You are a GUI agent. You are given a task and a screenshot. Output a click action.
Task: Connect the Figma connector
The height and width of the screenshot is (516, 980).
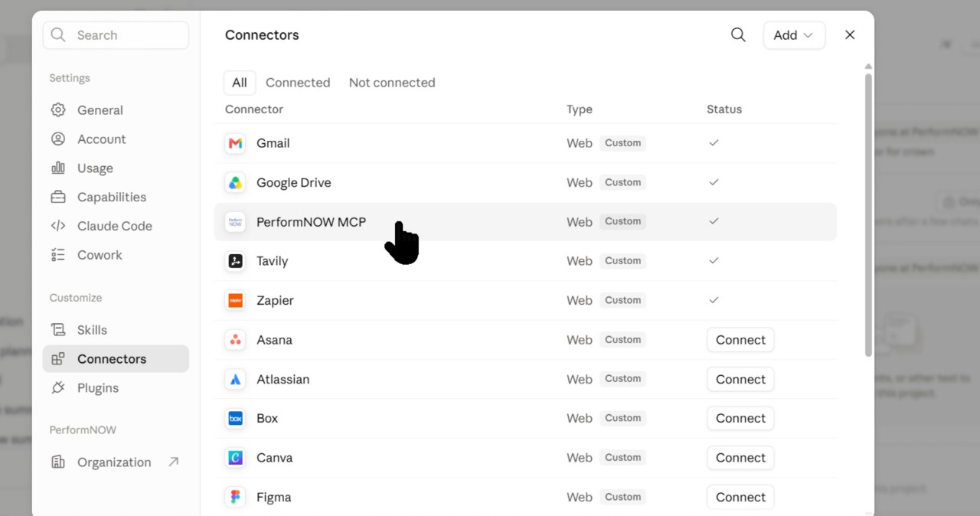[x=740, y=498]
